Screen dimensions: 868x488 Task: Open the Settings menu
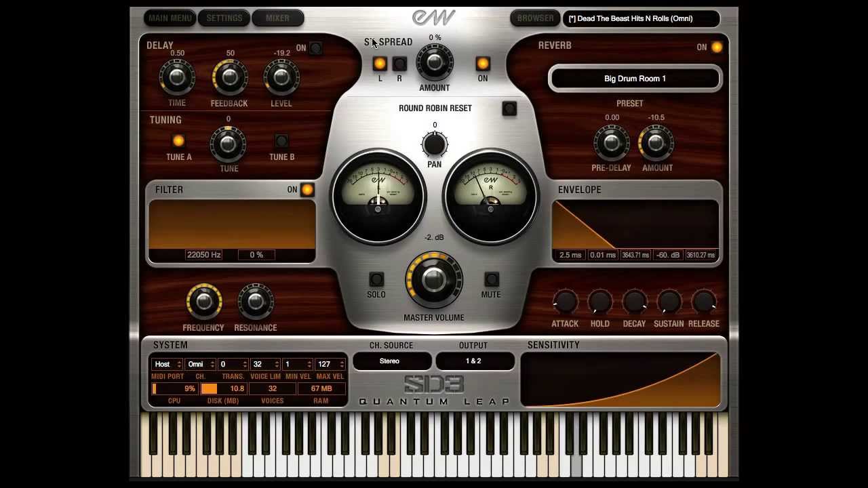tap(224, 18)
